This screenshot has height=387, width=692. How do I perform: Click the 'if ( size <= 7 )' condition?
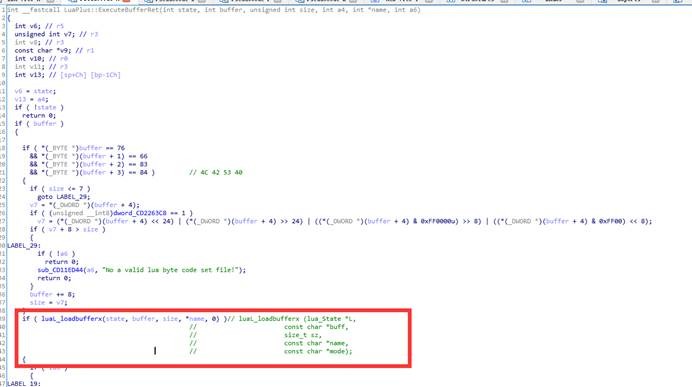pyautogui.click(x=60, y=188)
